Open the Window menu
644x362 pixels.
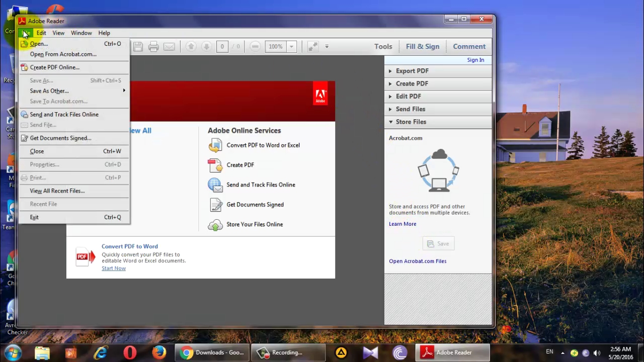click(82, 33)
